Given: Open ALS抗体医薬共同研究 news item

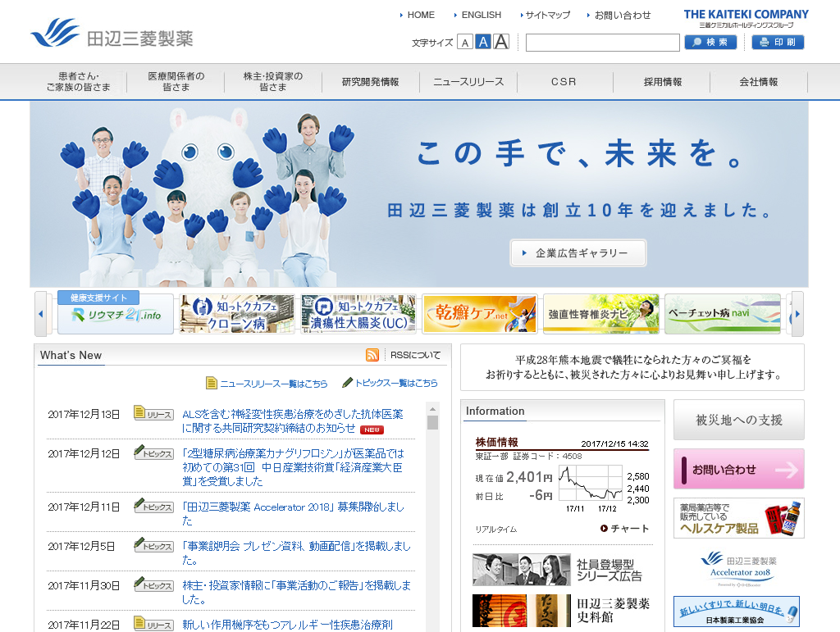Looking at the screenshot, I should click(293, 421).
